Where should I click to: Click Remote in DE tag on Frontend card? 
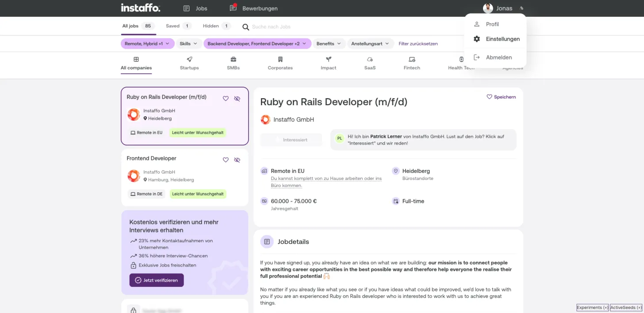pos(146,194)
